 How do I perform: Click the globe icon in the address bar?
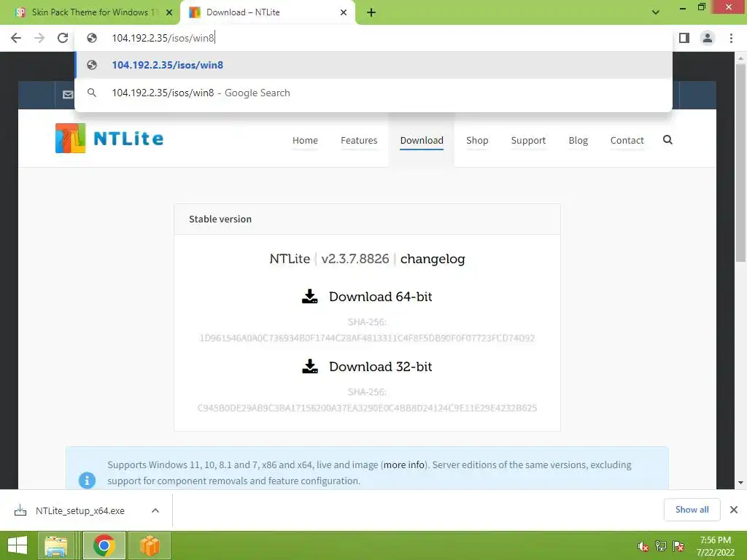tap(92, 38)
